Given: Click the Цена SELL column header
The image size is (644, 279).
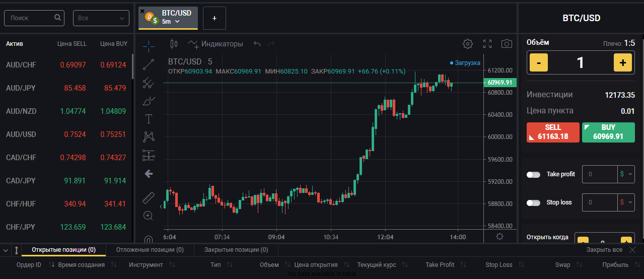Looking at the screenshot, I should [x=72, y=44].
